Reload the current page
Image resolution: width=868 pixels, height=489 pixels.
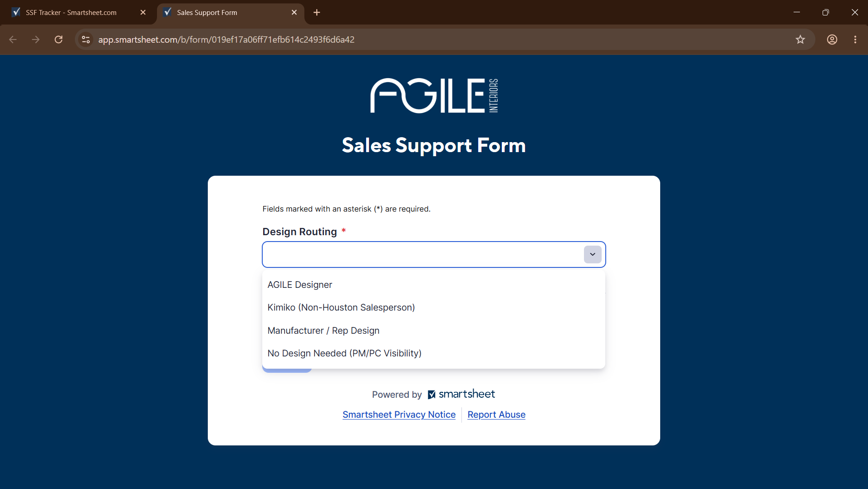[x=59, y=40]
